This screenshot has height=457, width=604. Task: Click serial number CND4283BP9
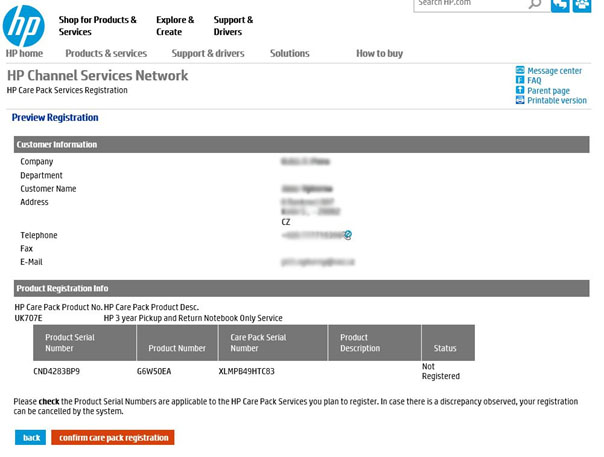click(56, 371)
